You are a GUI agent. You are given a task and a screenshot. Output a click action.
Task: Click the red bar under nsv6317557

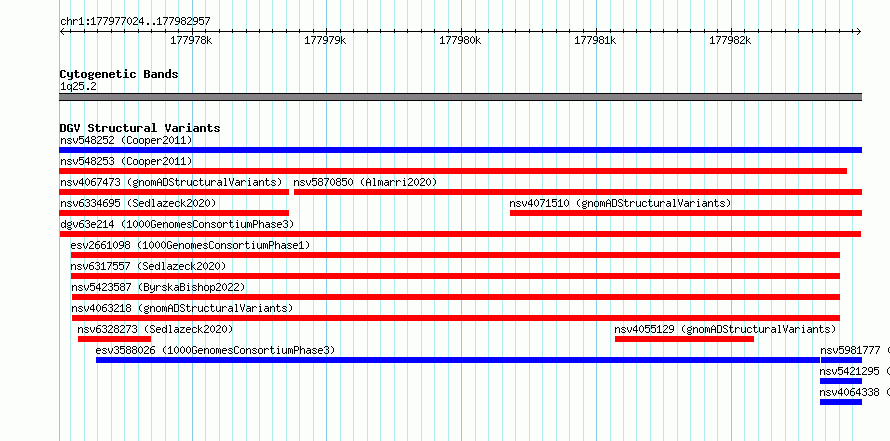455,276
